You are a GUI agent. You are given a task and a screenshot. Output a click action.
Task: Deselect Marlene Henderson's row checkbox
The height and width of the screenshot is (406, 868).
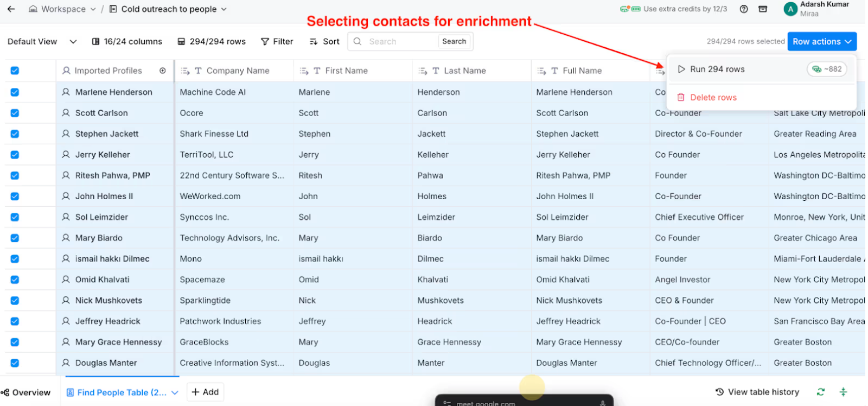(14, 92)
